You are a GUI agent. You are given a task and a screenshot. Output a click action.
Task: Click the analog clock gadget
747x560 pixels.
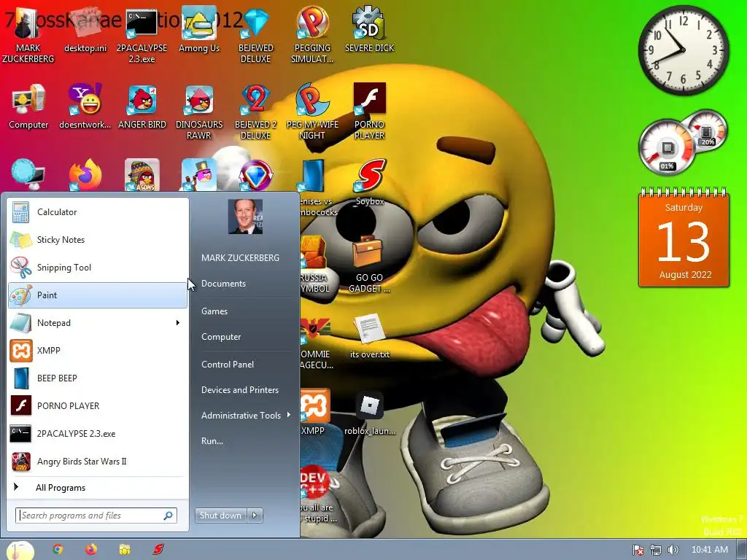[x=684, y=50]
